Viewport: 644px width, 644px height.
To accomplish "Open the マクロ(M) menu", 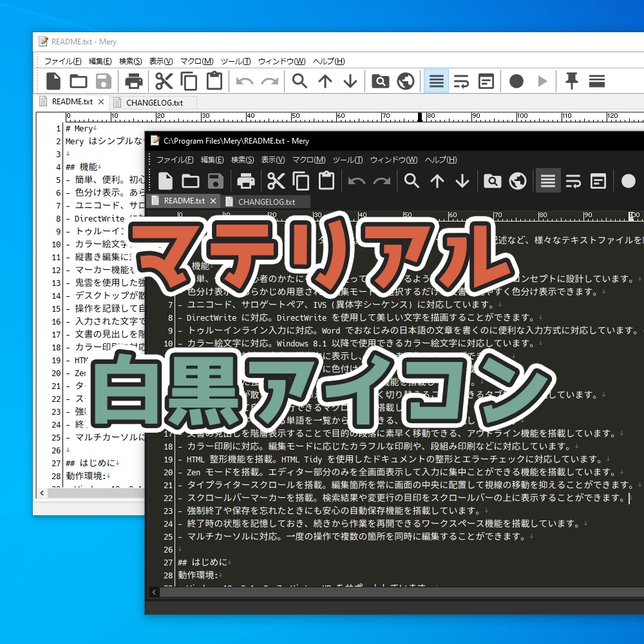I will pos(309,160).
